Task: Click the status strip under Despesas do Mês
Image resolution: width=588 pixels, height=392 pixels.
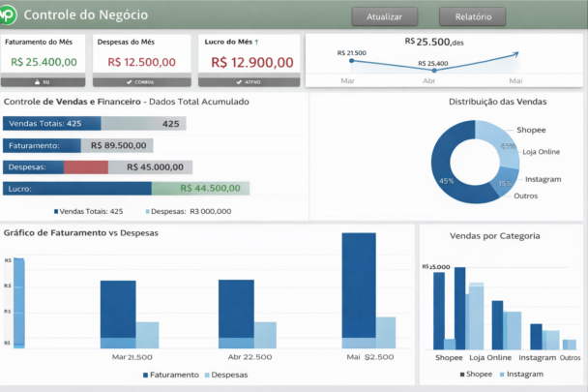Action: pyautogui.click(x=144, y=82)
